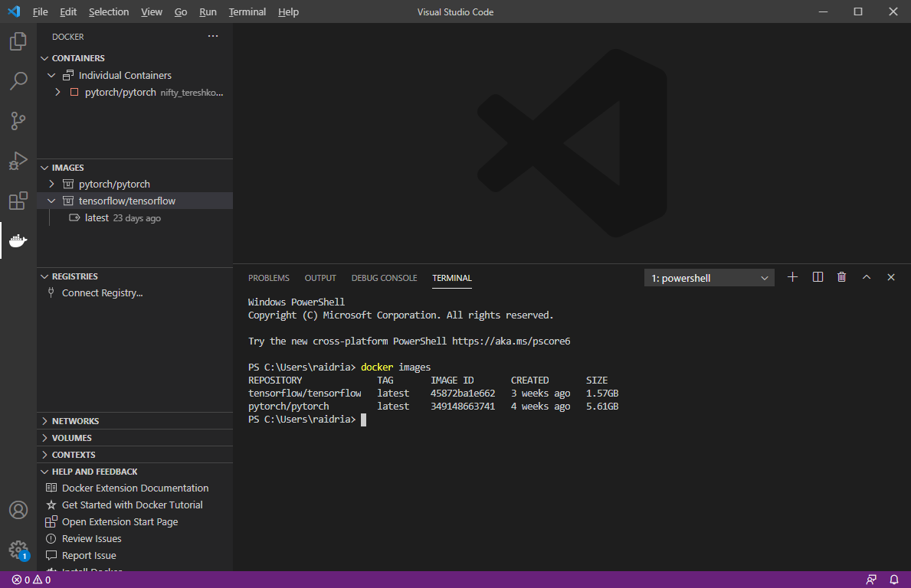
Task: Click errors and warnings count in status bar
Action: click(x=31, y=580)
